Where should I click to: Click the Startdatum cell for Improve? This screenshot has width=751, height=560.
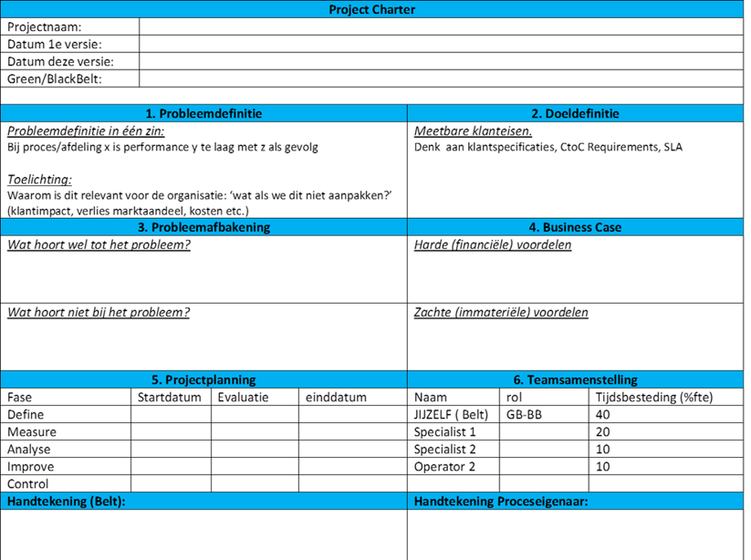171,466
